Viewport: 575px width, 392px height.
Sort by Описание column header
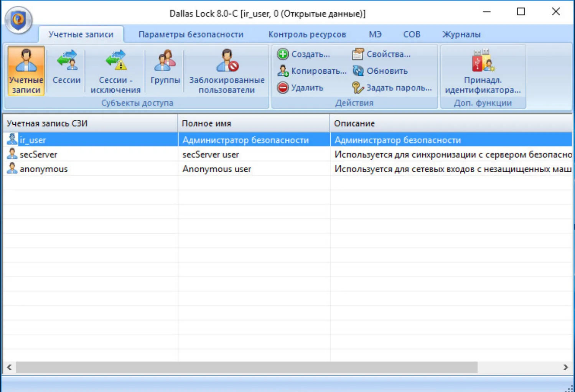click(451, 123)
